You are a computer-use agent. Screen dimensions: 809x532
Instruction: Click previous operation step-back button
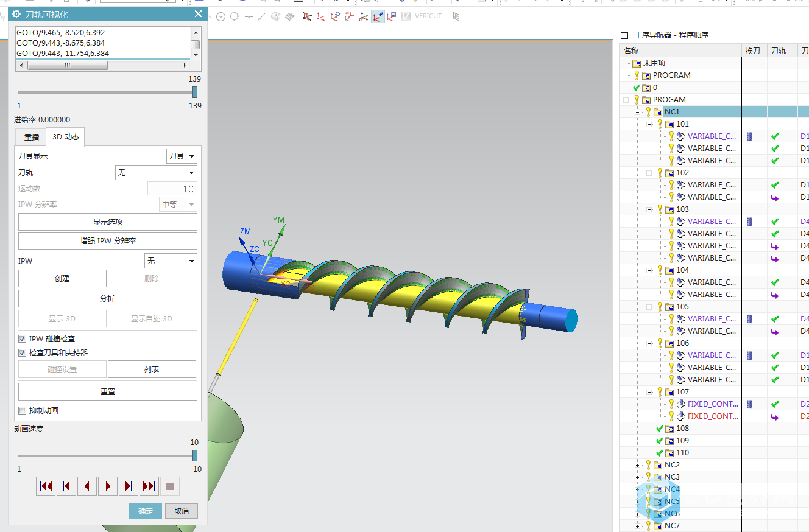point(66,486)
